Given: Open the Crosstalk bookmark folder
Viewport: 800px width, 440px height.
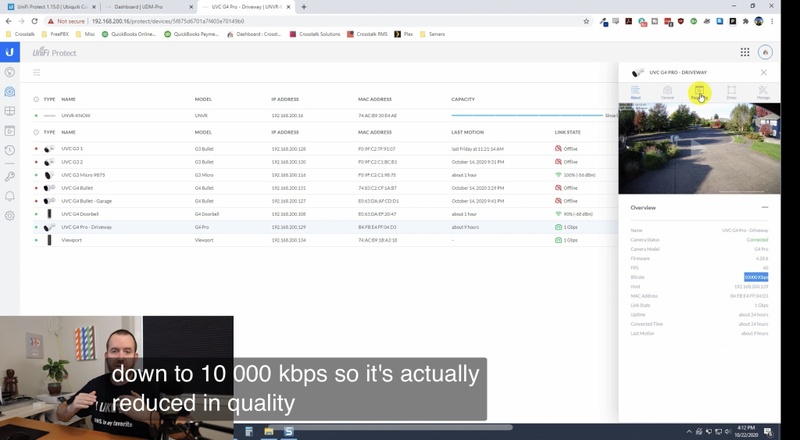Looking at the screenshot, I should click(x=20, y=34).
